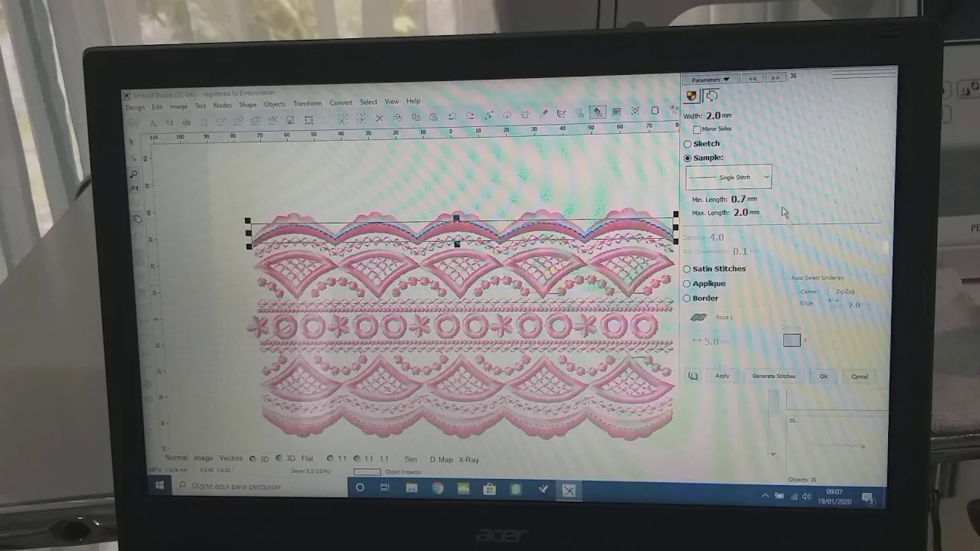980x551 pixels.
Task: Click the next object '>>' button
Action: 775,78
